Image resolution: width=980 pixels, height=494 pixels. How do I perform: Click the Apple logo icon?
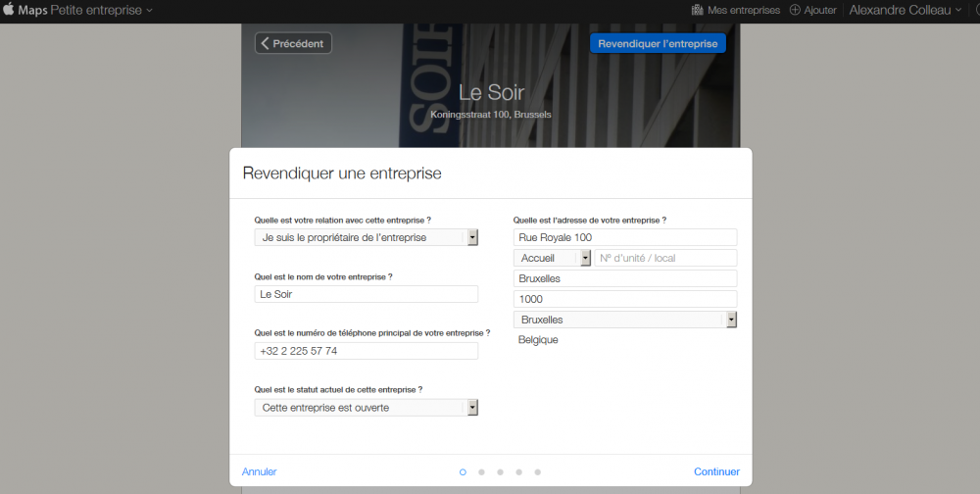click(8, 9)
